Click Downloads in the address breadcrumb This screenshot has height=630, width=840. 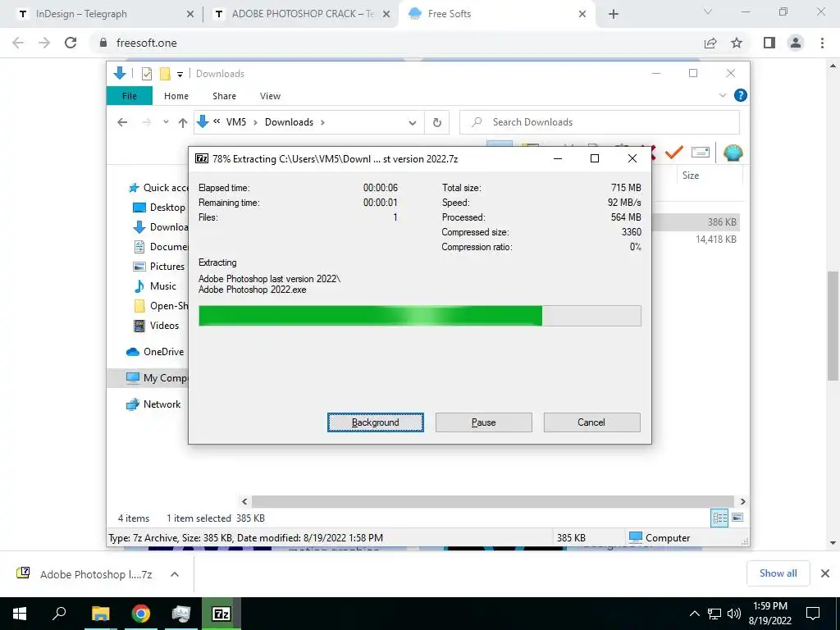289,122
